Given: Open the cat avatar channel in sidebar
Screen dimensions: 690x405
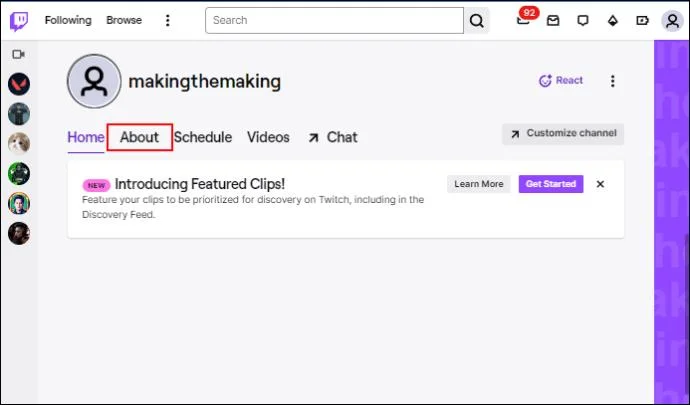Looking at the screenshot, I should (x=19, y=144).
